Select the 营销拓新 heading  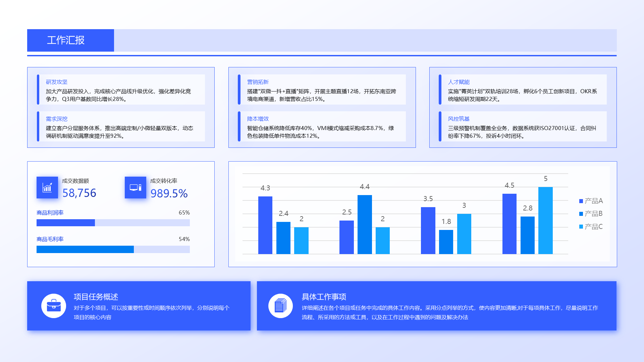click(258, 82)
